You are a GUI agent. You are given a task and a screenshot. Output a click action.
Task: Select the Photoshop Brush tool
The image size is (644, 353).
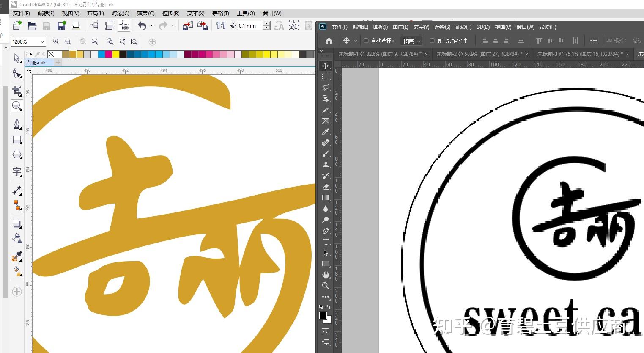click(x=326, y=154)
